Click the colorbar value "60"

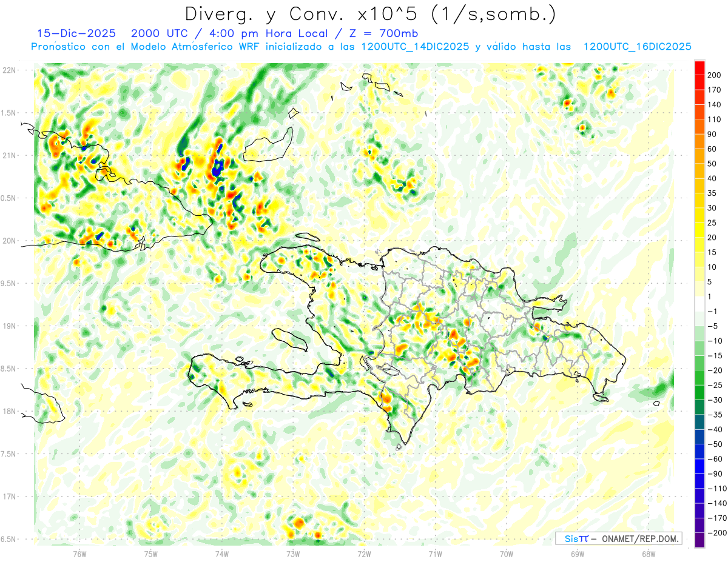tap(712, 149)
